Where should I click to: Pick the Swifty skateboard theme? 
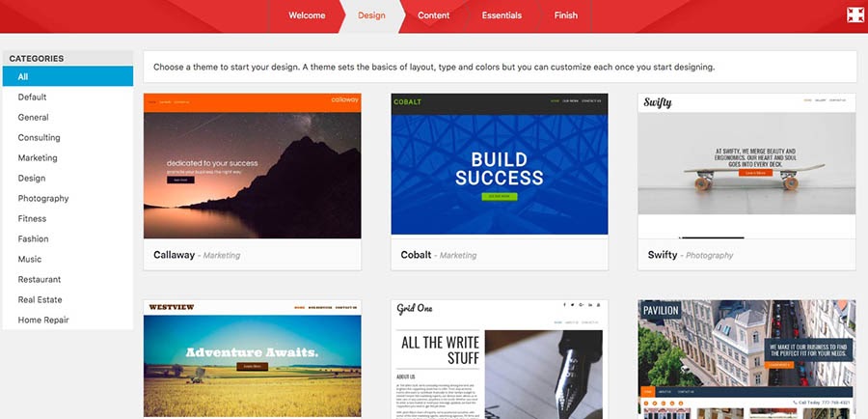click(x=746, y=166)
